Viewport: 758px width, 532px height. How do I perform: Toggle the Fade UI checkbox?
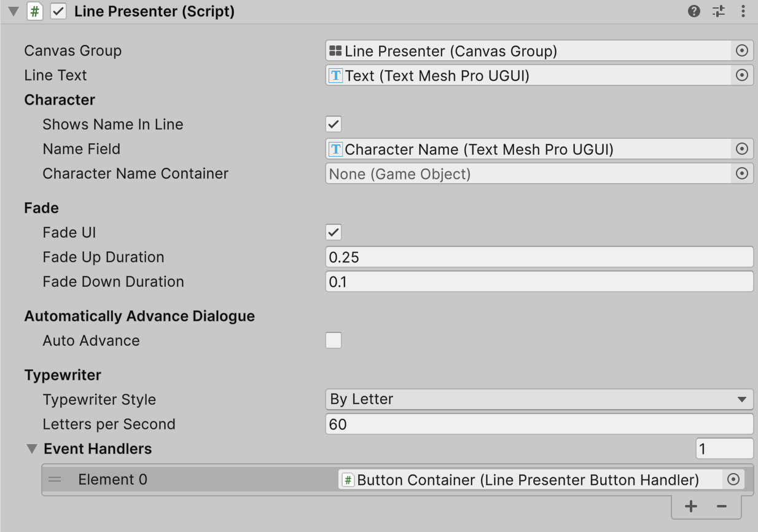tap(334, 233)
